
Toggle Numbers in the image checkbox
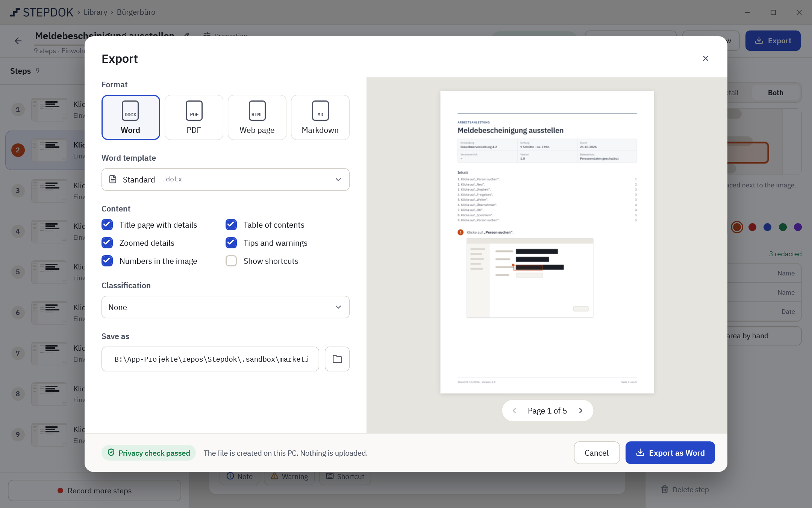[x=107, y=261]
